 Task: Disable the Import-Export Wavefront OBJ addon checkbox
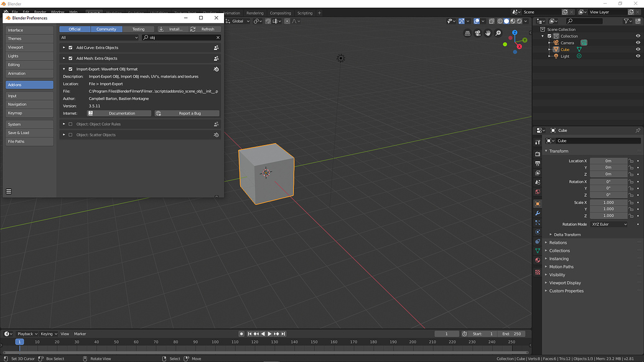coord(70,69)
